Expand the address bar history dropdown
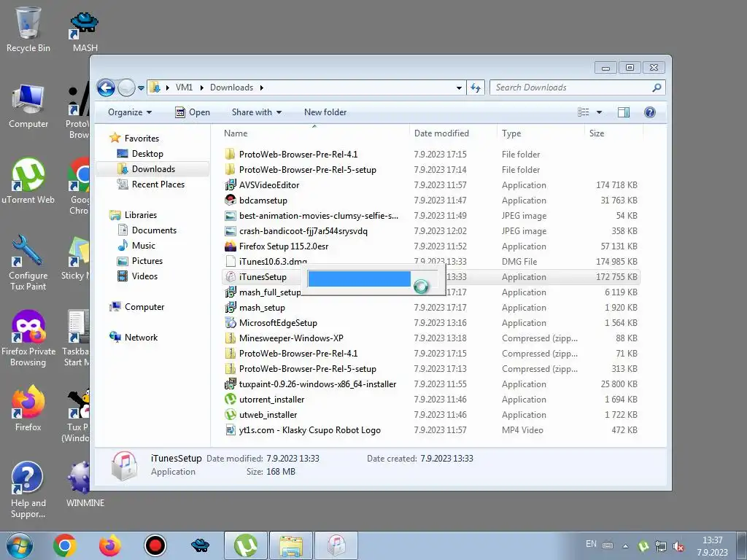Viewport: 747px width, 560px height. 459,88
